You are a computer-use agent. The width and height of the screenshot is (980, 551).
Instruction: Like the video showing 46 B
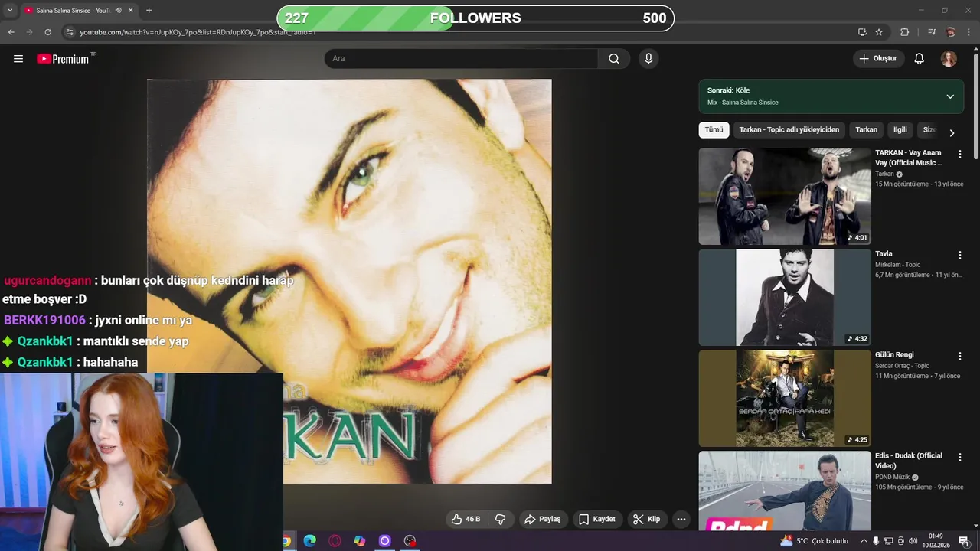click(x=465, y=519)
